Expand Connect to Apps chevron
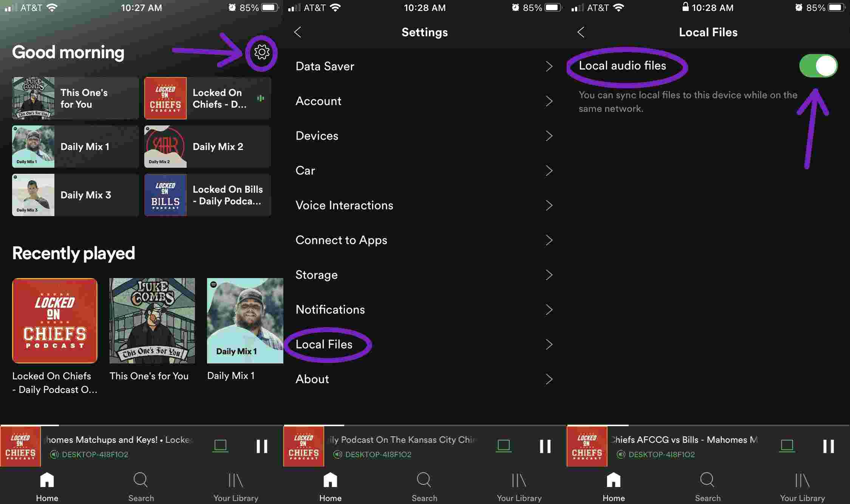The image size is (850, 504). [549, 240]
